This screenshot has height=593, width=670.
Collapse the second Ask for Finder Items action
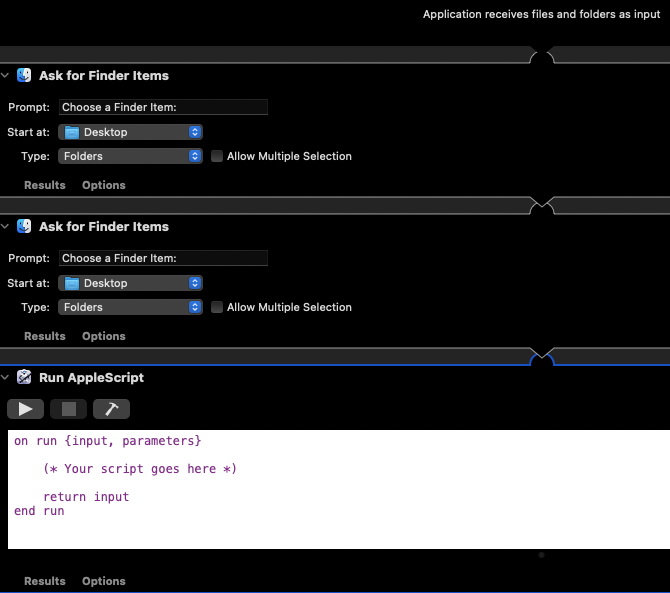pos(7,226)
